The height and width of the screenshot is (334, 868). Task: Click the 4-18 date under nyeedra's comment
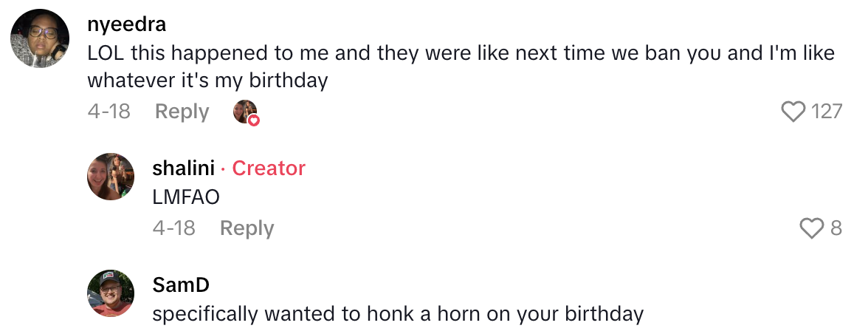click(x=108, y=112)
